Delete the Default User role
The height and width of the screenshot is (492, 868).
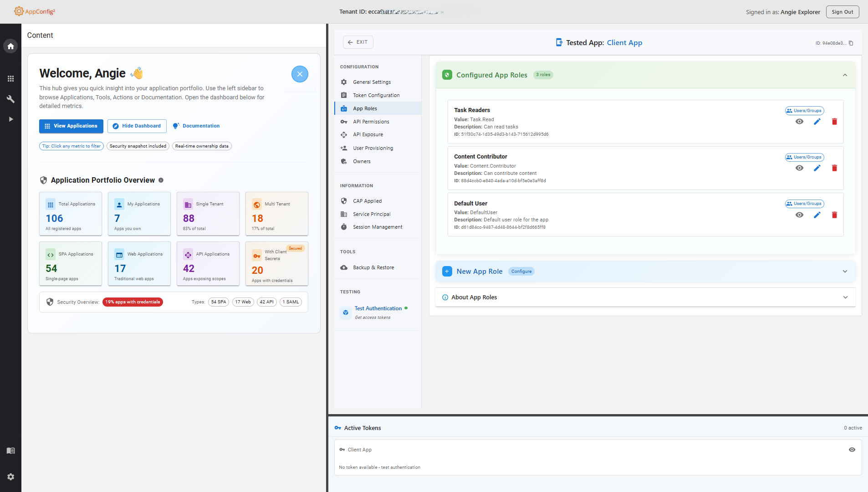point(834,215)
